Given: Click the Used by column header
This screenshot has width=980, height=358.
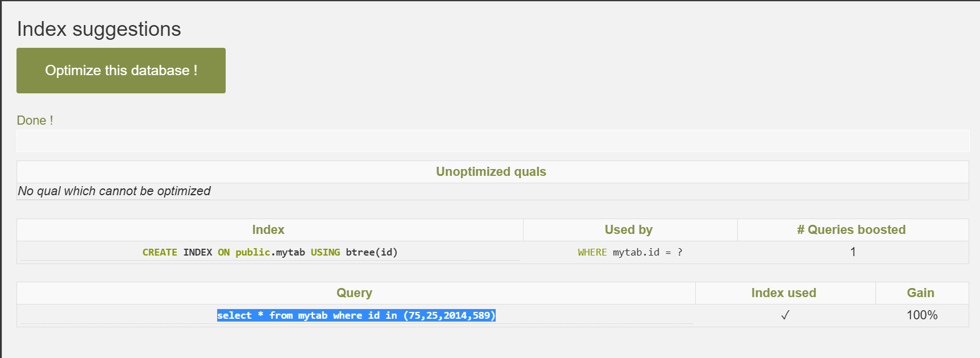Looking at the screenshot, I should [629, 230].
